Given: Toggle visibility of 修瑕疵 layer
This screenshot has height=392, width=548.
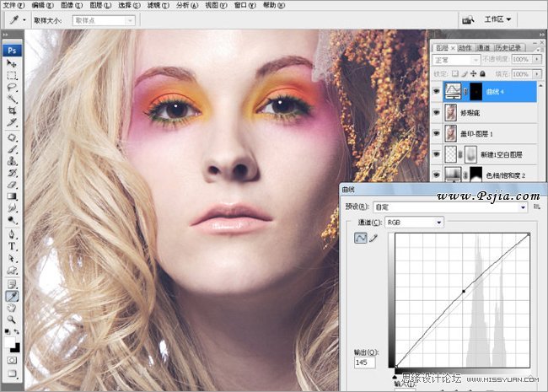Looking at the screenshot, I should coord(437,111).
